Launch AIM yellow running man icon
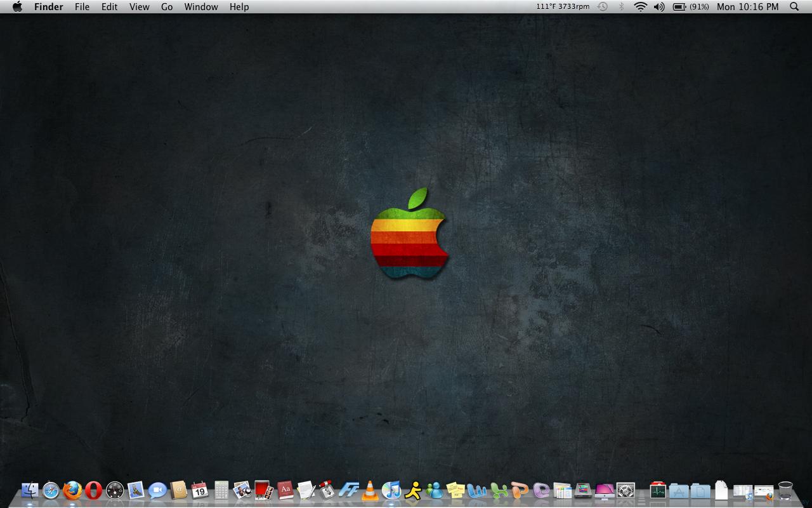The width and height of the screenshot is (812, 508). 413,490
